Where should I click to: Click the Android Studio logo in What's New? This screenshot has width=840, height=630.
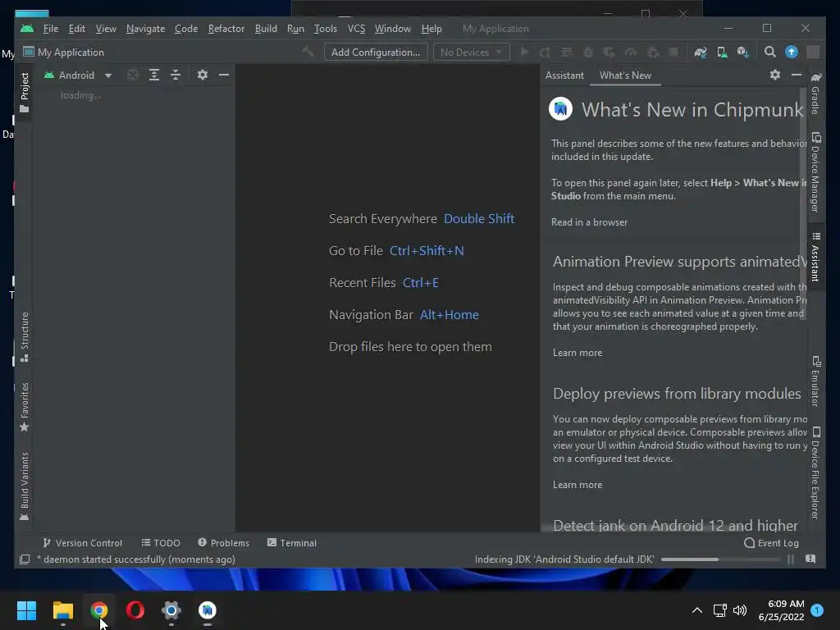tap(560, 109)
